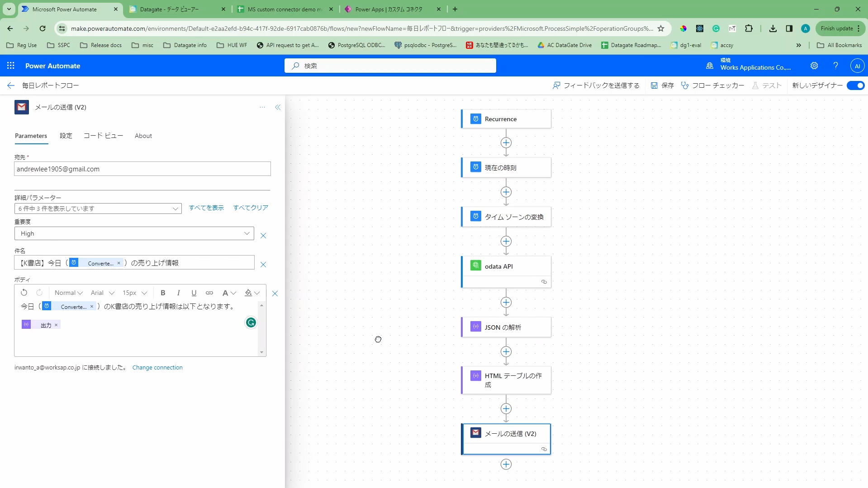
Task: Select the Recurrence trigger node
Action: pyautogui.click(x=506, y=119)
